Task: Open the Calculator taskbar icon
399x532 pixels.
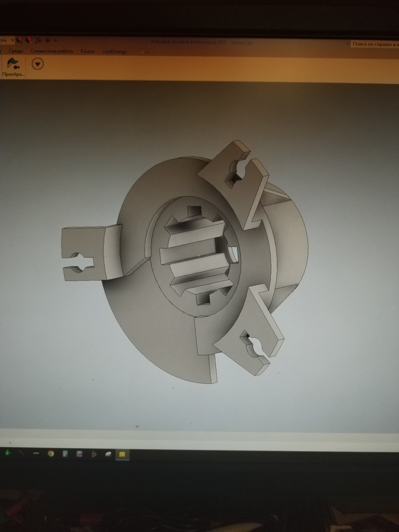Action: click(65, 454)
